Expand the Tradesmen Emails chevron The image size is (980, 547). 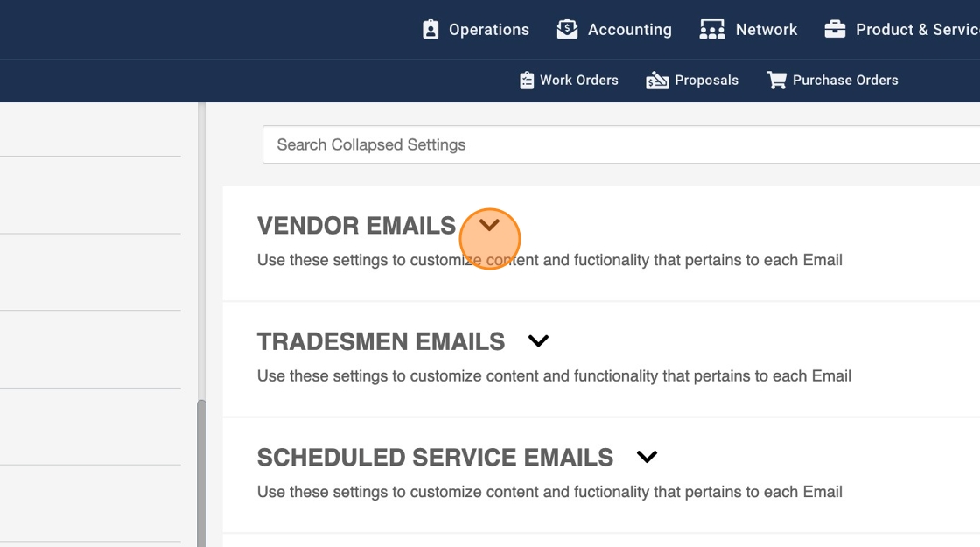pos(538,340)
